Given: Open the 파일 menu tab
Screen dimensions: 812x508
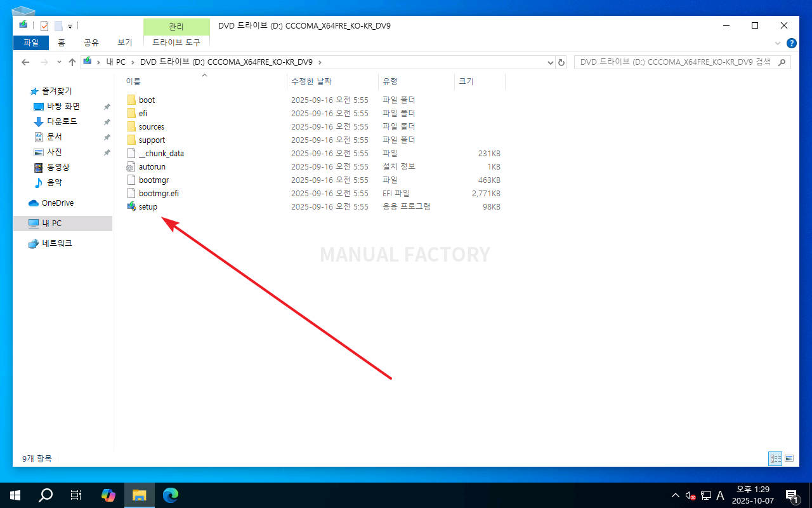Looking at the screenshot, I should (30, 43).
